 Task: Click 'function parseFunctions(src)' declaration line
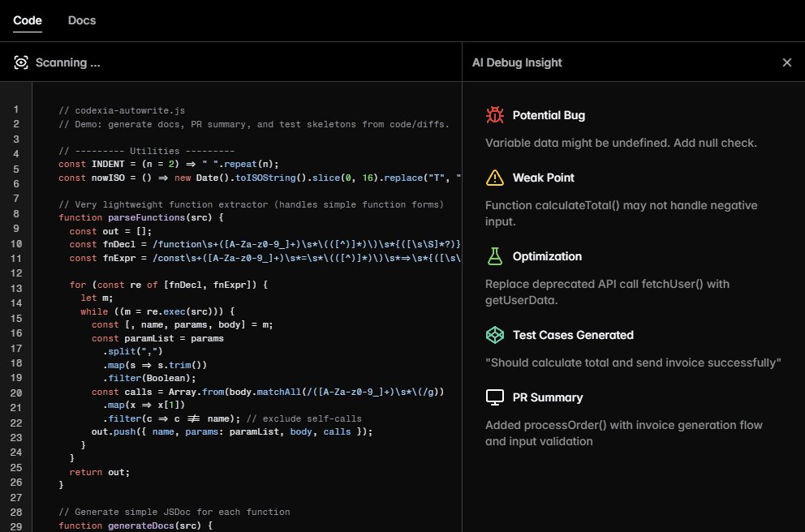(141, 217)
